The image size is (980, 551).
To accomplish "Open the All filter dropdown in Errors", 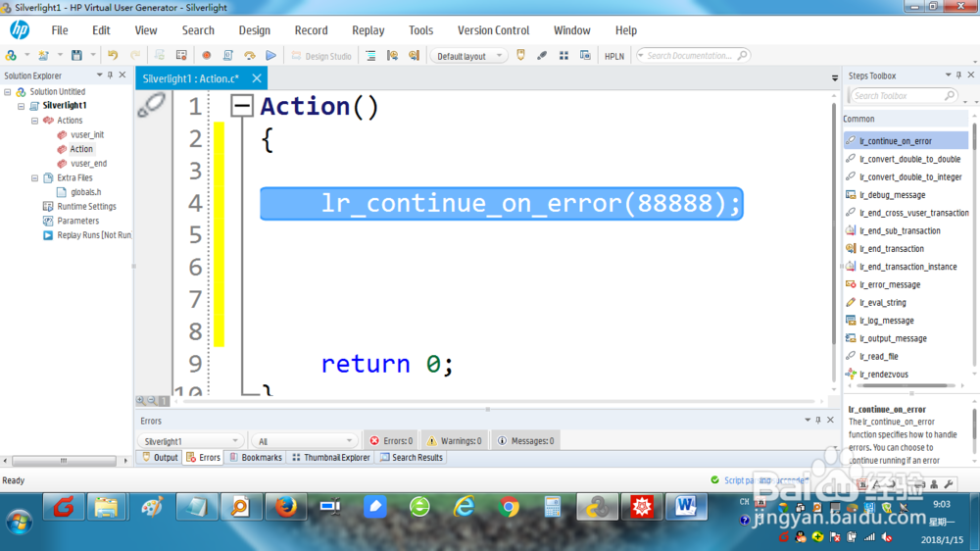I will click(x=303, y=441).
